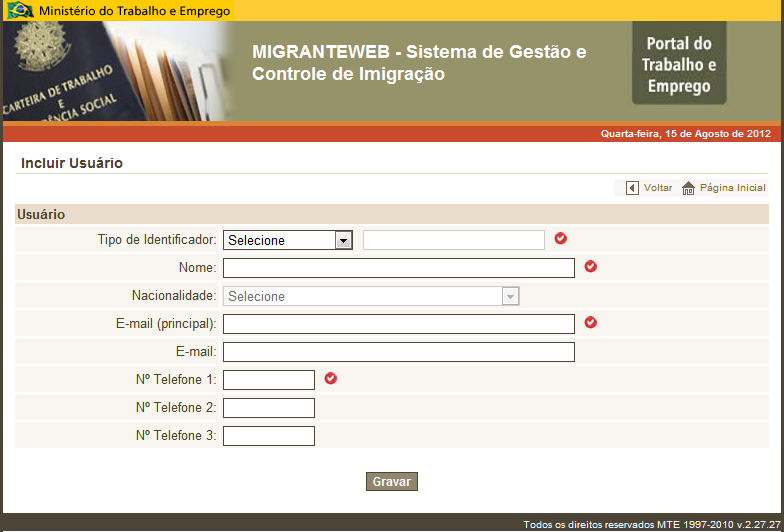Click red check icon beside Nº Telefone 1
This screenshot has width=784, height=532.
point(331,379)
